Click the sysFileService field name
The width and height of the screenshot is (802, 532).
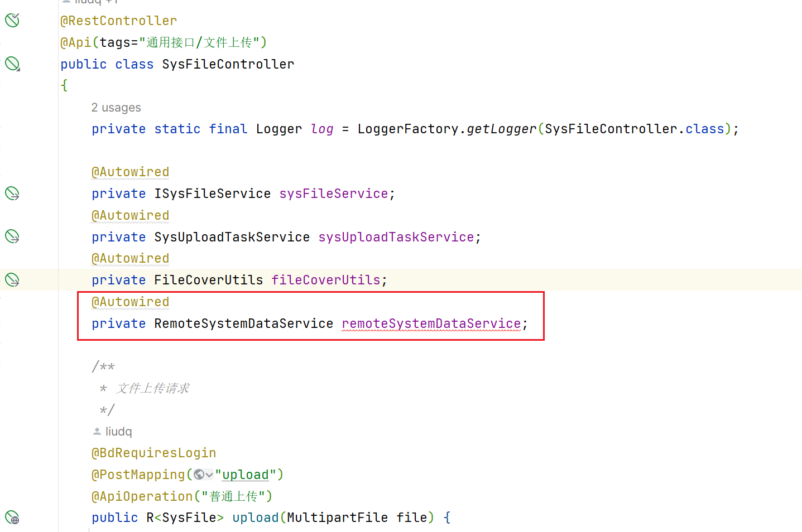tap(334, 194)
